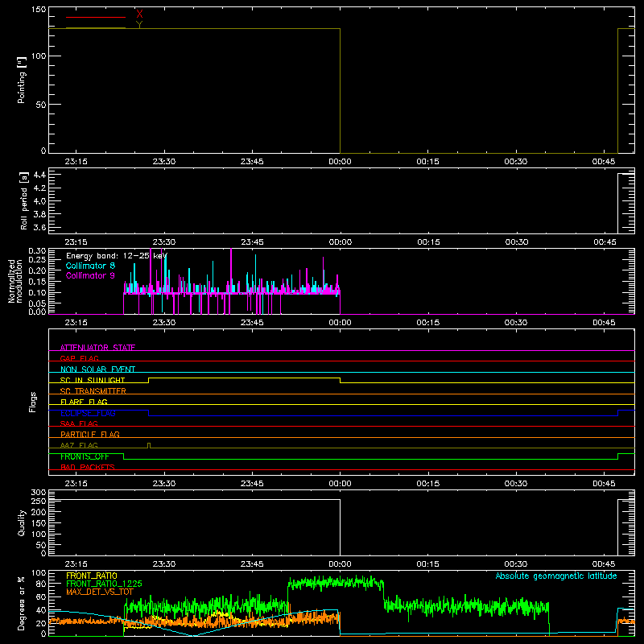Click the NON_SOLAR_EVENT flag label
Viewport: 644px width, 644px height.
97,369
